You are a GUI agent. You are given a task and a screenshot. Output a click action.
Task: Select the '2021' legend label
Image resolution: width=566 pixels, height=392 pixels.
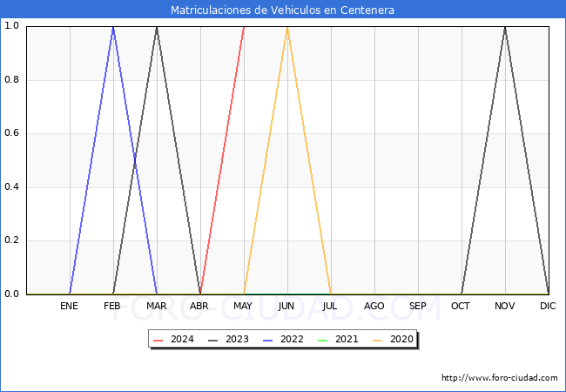[347, 340]
